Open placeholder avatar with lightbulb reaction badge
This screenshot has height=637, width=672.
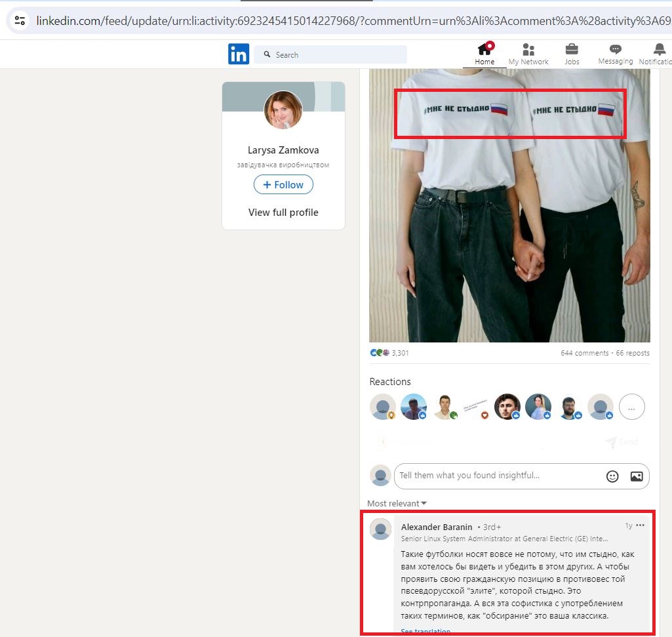click(383, 407)
